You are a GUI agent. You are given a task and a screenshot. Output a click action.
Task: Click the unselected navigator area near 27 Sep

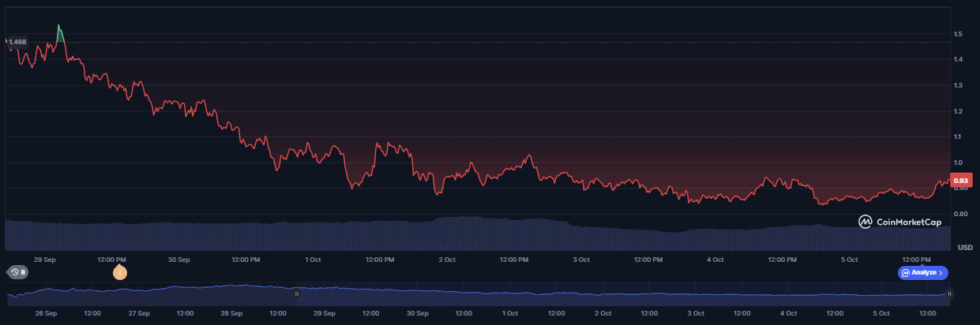click(139, 293)
